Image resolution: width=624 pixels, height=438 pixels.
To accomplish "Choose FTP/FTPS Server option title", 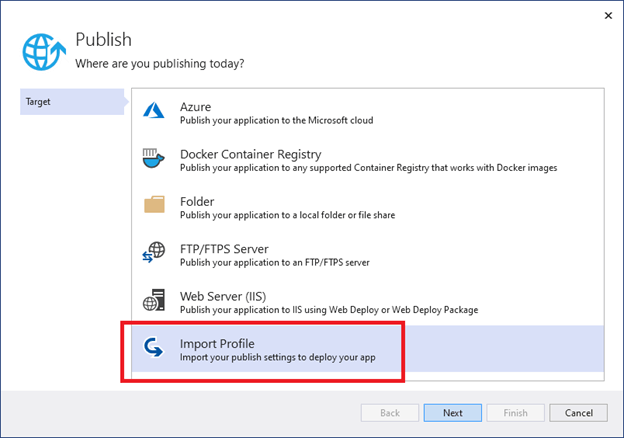I will (225, 248).
